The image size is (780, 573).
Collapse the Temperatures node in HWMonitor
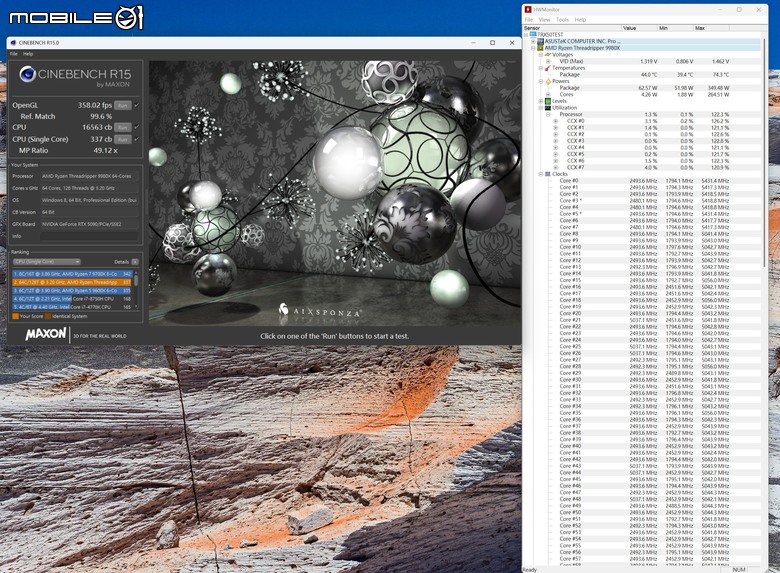[x=541, y=68]
